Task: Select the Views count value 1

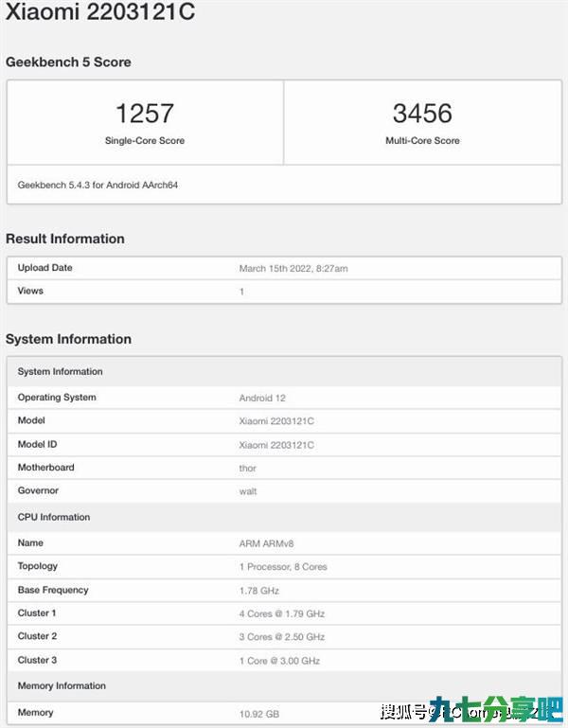Action: click(x=241, y=292)
